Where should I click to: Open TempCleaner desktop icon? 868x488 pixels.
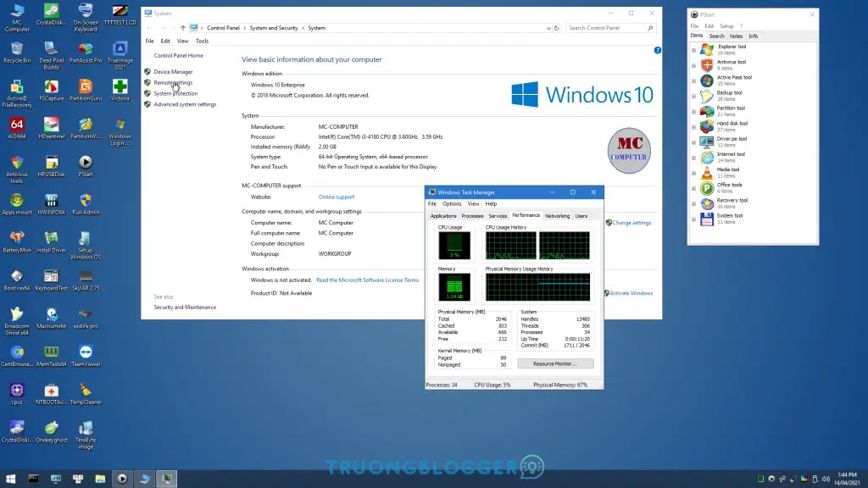[x=86, y=394]
